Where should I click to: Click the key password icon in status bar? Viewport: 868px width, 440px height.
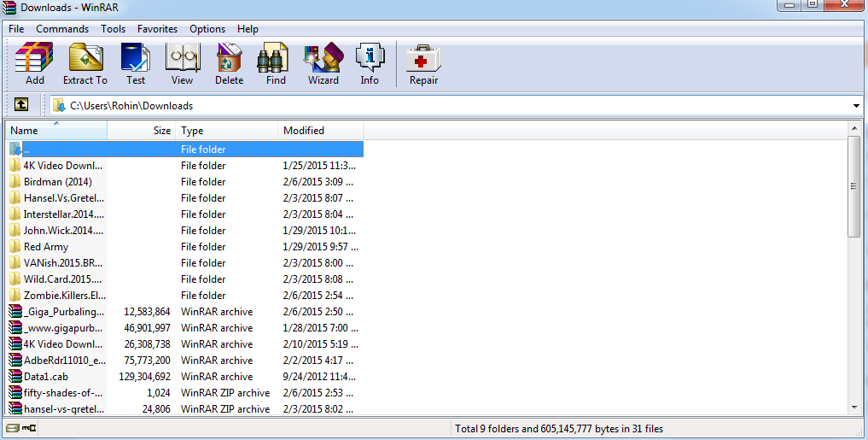pyautogui.click(x=29, y=428)
